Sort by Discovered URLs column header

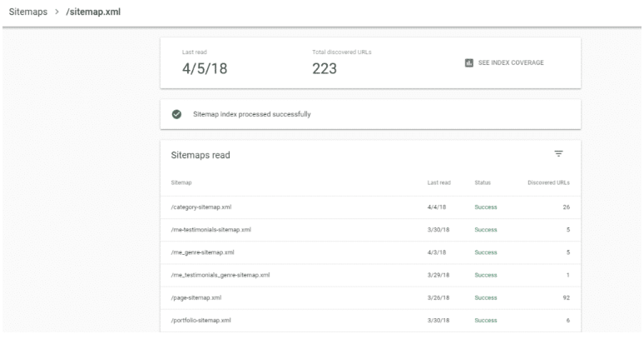pos(548,182)
